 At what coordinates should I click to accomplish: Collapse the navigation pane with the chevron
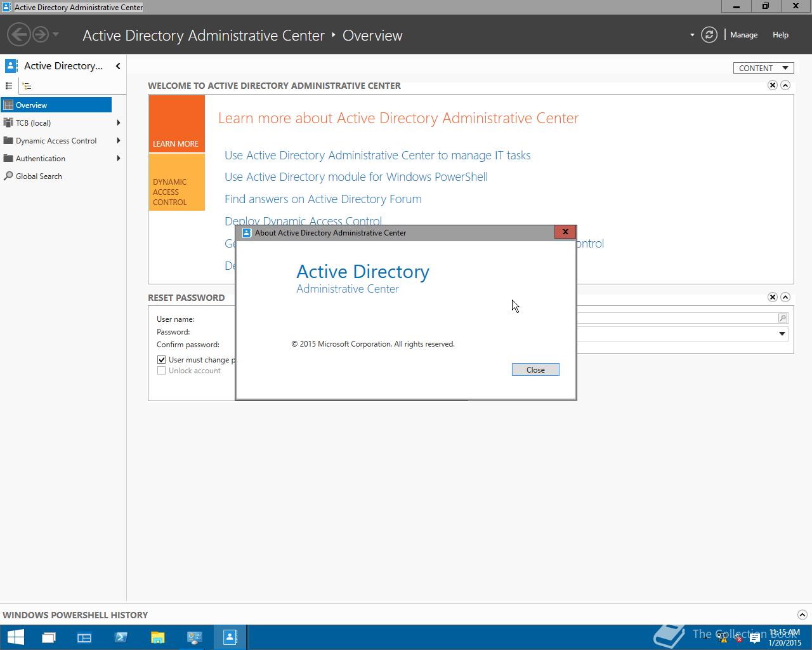coord(118,66)
